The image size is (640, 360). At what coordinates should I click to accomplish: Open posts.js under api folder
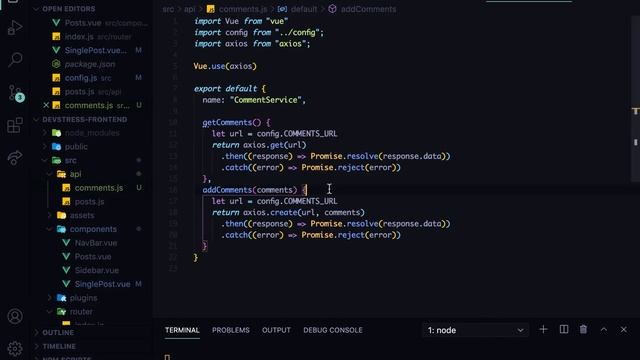pyautogui.click(x=89, y=202)
